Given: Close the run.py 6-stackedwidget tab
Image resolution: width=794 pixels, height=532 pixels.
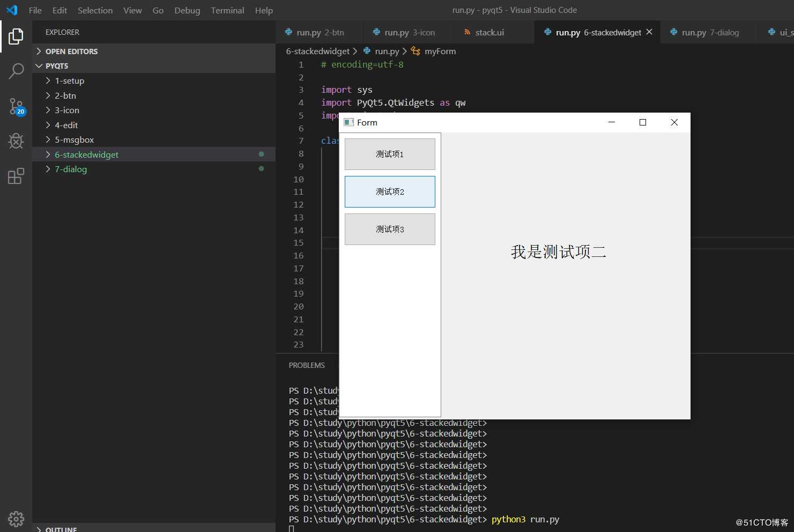Looking at the screenshot, I should [x=649, y=32].
